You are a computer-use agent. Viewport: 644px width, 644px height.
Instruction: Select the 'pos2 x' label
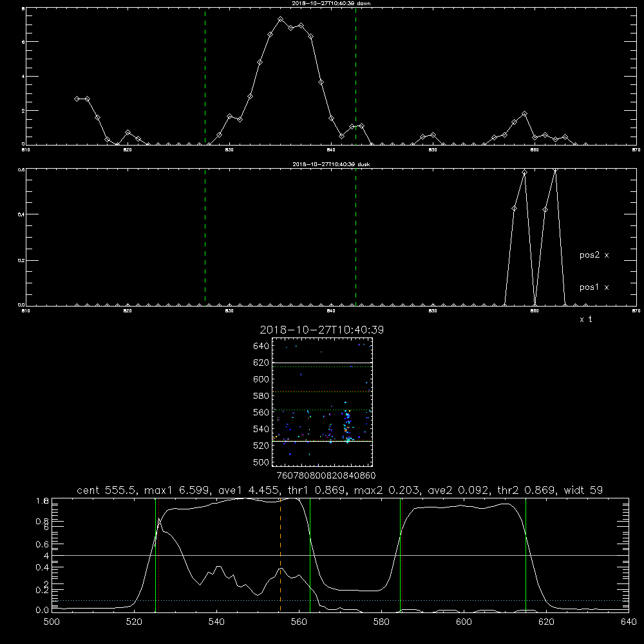[x=594, y=255]
